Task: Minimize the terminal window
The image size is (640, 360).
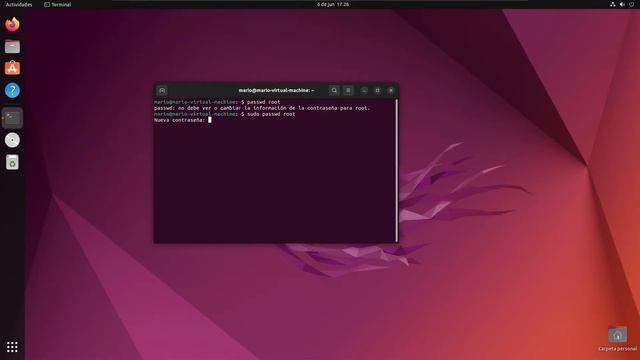Action: (x=364, y=91)
